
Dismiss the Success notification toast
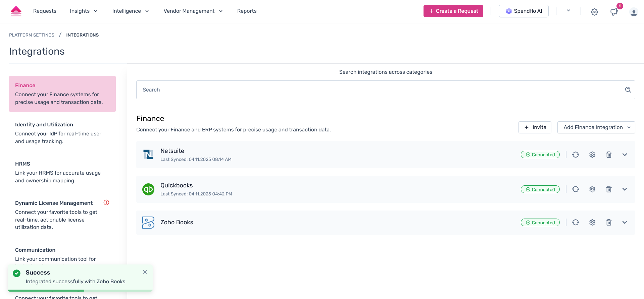(145, 272)
